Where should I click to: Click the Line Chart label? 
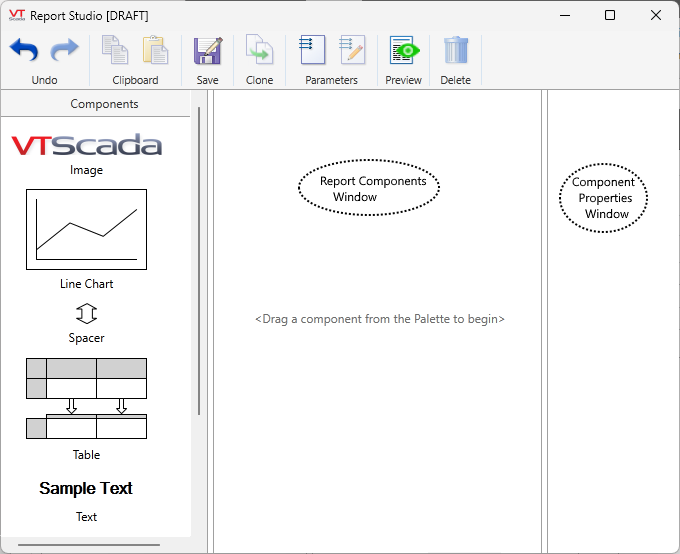(86, 284)
